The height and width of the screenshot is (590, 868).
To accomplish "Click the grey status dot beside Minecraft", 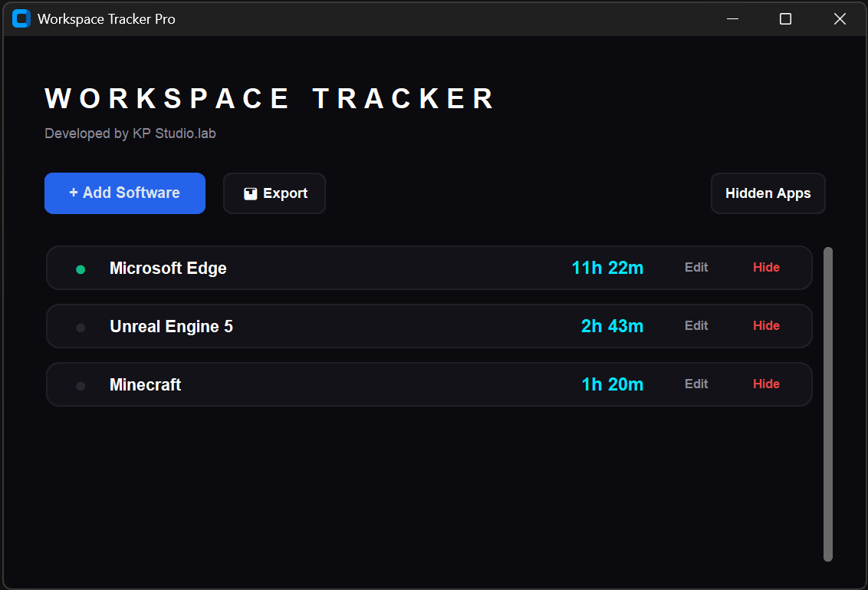I will pos(81,386).
